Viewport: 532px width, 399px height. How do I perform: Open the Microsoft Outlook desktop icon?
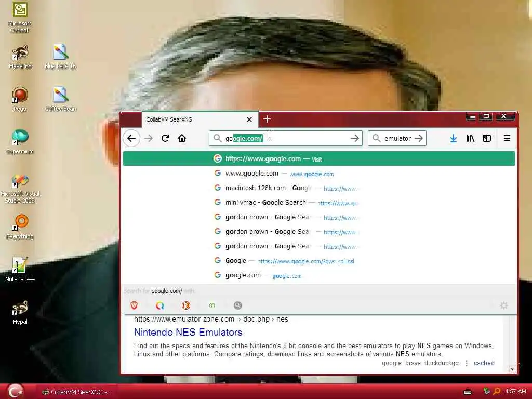click(20, 17)
